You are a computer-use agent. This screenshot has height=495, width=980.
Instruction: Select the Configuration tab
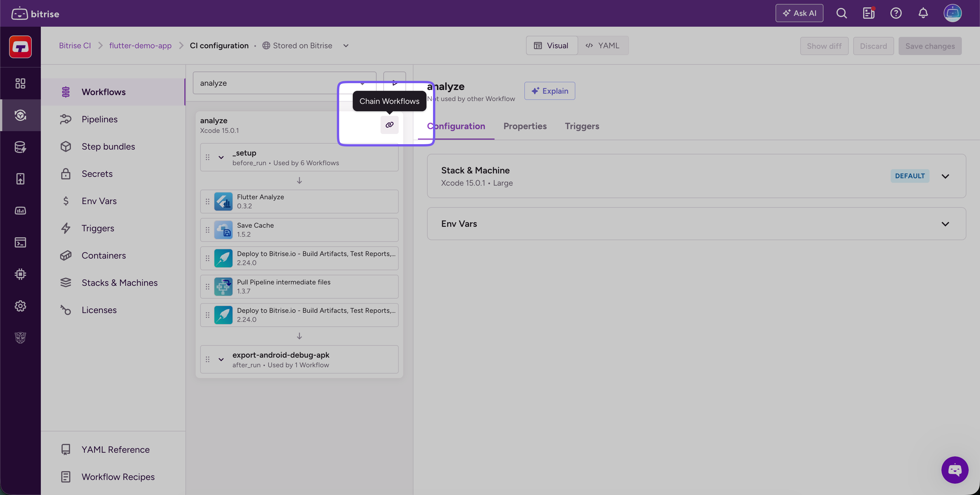(456, 126)
